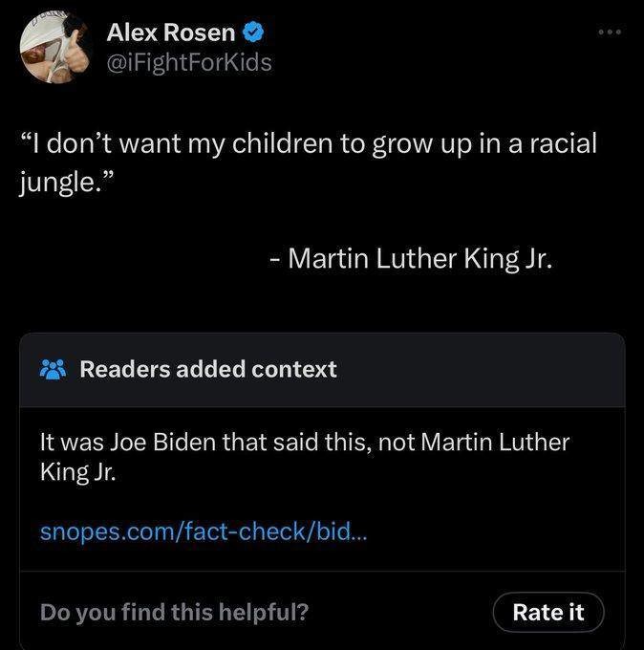Open the three-dot more options menu
This screenshot has height=650, width=644.
pyautogui.click(x=609, y=34)
